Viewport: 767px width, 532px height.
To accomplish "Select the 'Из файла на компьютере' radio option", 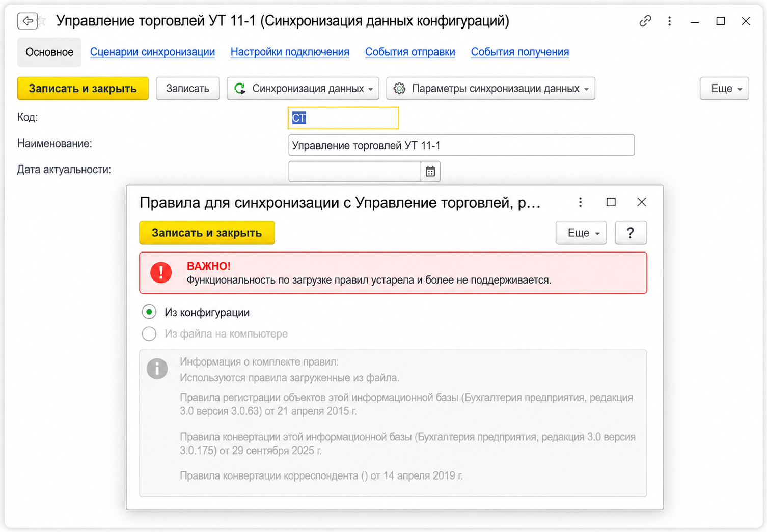I will tap(149, 334).
